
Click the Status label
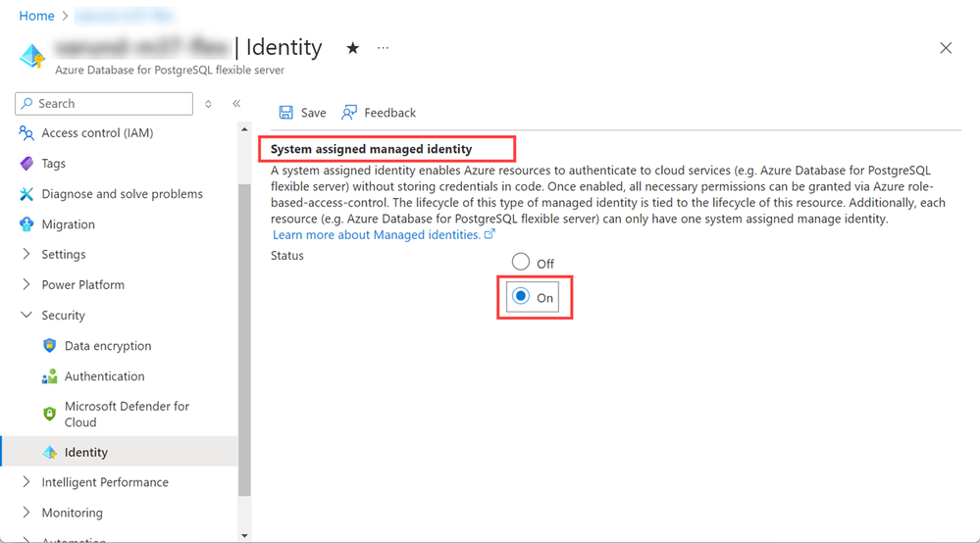[286, 255]
